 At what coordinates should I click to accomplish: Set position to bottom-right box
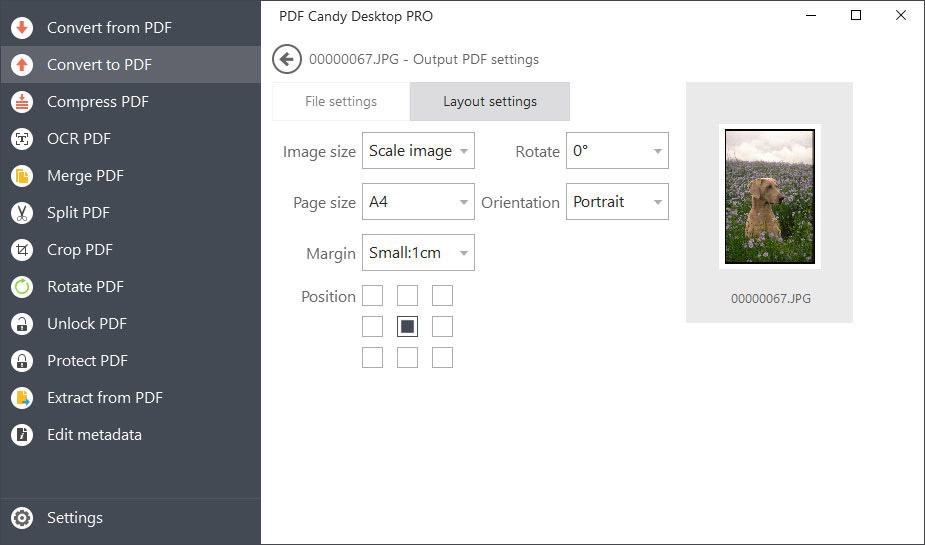pyautogui.click(x=442, y=357)
